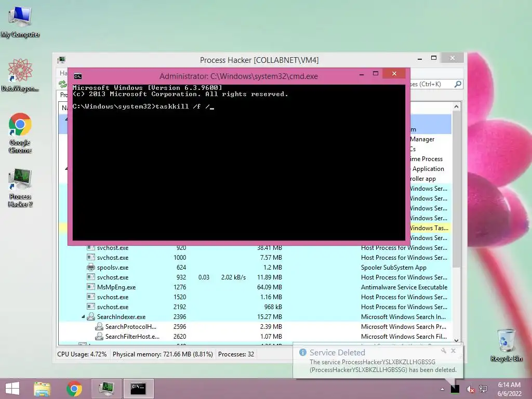Click Physical memory in the status bar
This screenshot has height=399, width=532.
(163, 354)
